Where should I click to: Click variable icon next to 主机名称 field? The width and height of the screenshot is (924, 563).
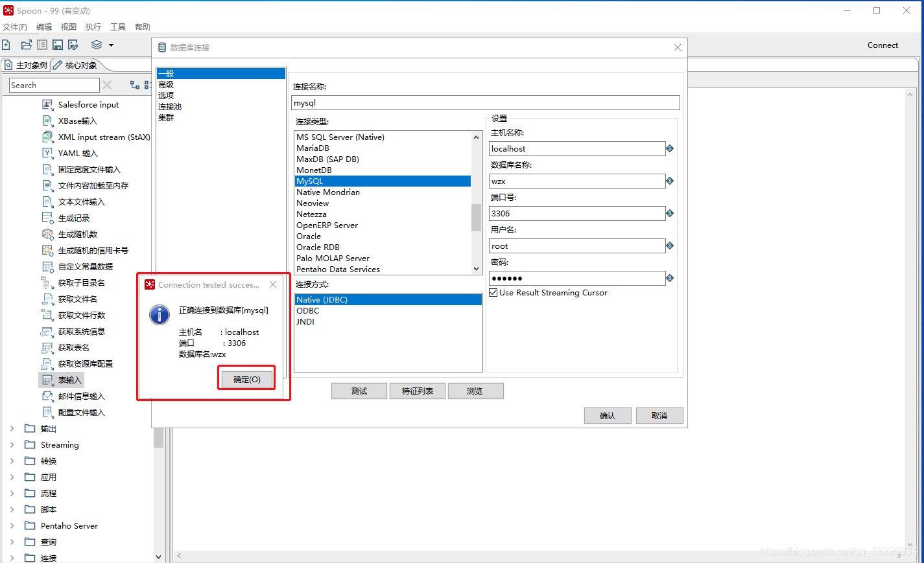(670, 148)
